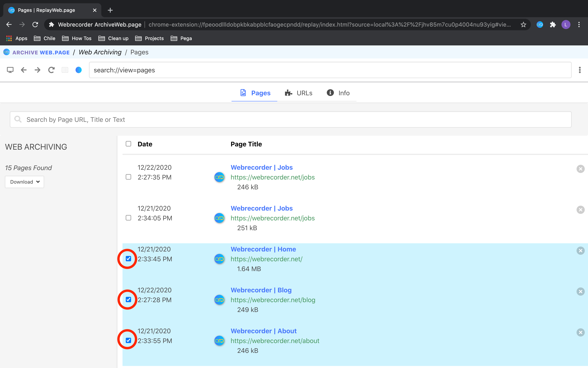Go back in the replay toolbar
Image resolution: width=588 pixels, height=368 pixels.
pyautogui.click(x=23, y=70)
